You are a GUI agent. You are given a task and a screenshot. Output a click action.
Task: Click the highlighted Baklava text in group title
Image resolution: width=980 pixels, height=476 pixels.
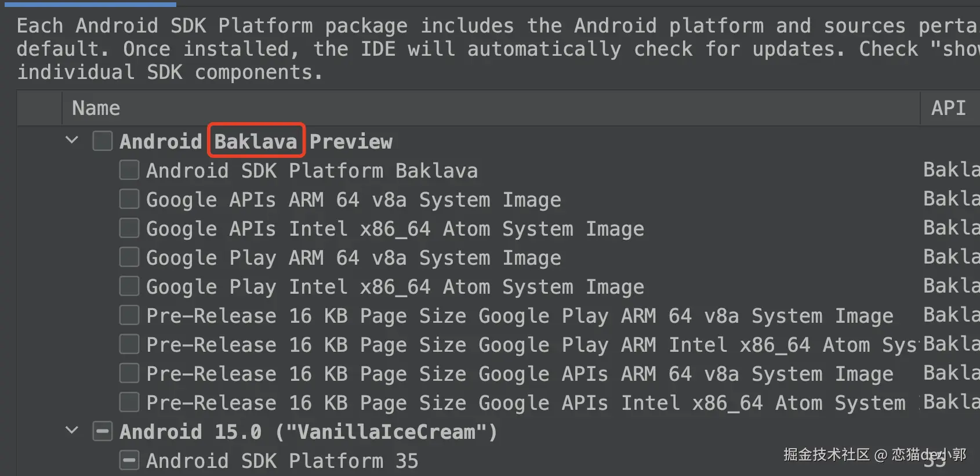click(x=256, y=141)
